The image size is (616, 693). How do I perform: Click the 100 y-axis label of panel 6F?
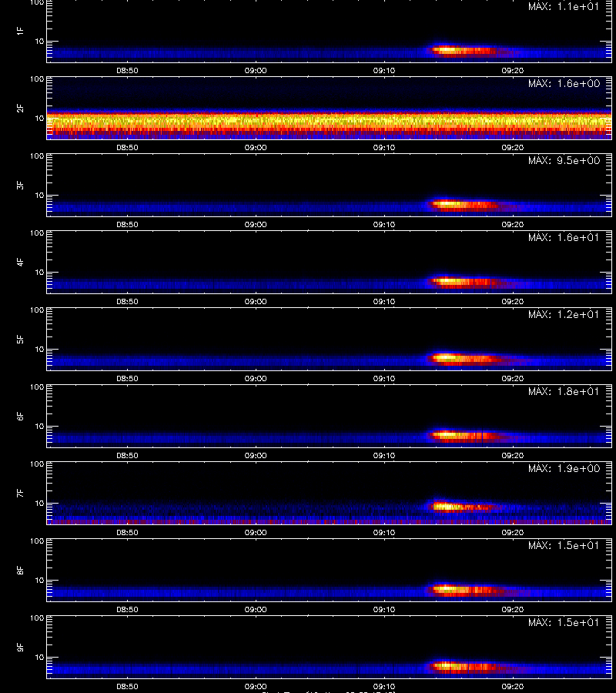tap(37, 387)
